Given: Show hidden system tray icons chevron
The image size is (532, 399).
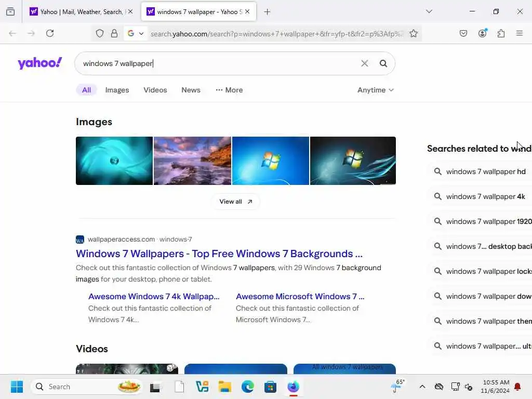Looking at the screenshot, I should pyautogui.click(x=422, y=387).
